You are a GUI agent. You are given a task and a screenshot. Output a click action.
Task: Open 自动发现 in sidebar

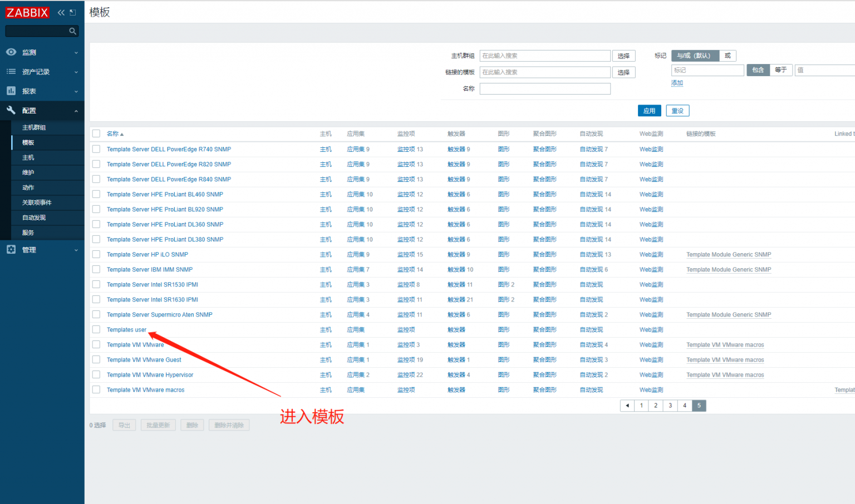coord(34,218)
